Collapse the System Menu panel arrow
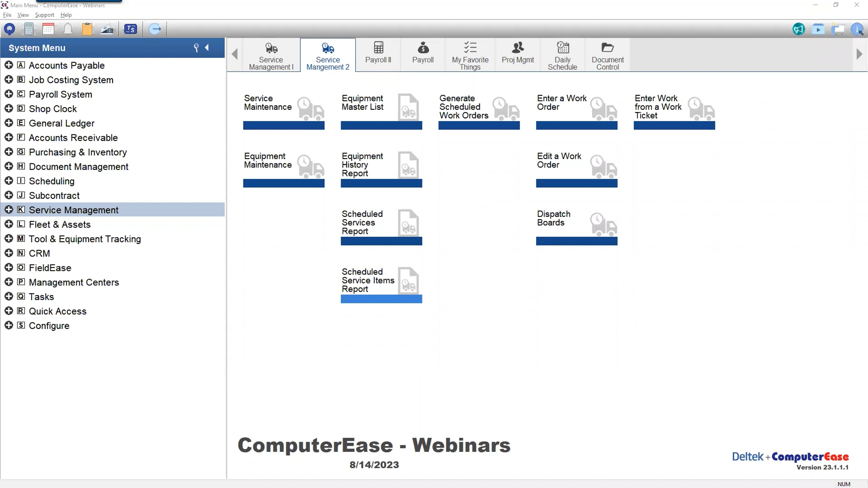The image size is (868, 488). tap(207, 47)
